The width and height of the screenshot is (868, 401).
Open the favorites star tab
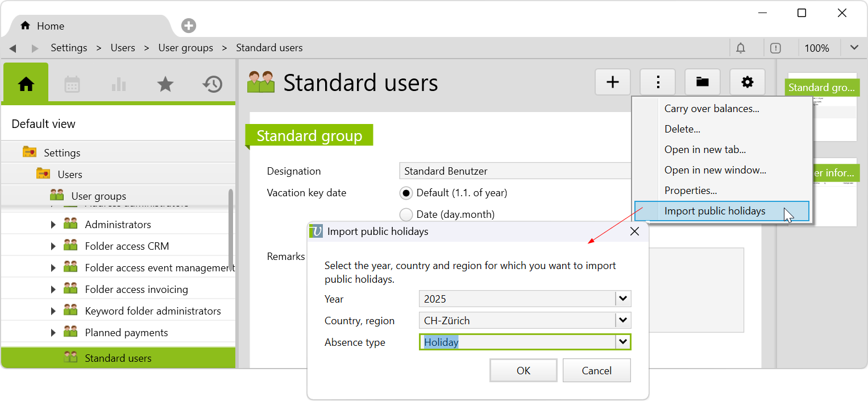pos(165,84)
